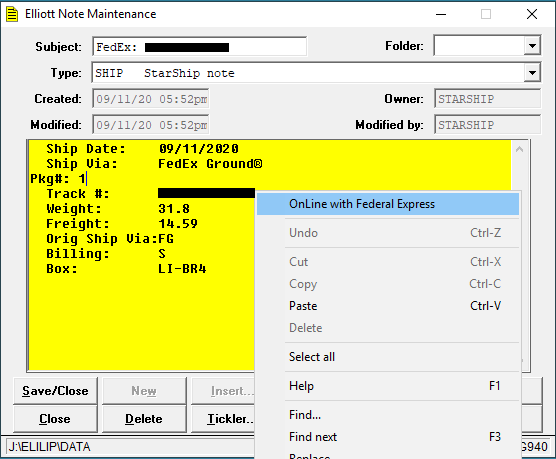The width and height of the screenshot is (556, 459).
Task: Click the Subject input field
Action: click(x=200, y=46)
